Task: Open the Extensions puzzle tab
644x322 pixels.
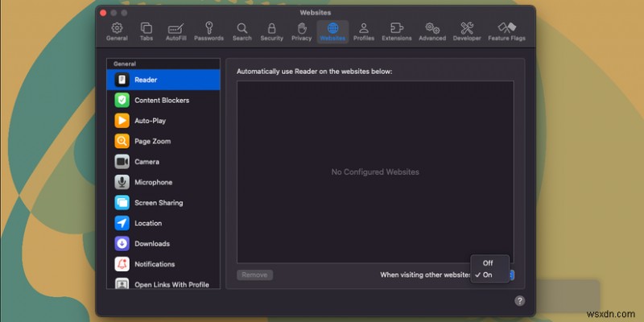Action: [396, 32]
